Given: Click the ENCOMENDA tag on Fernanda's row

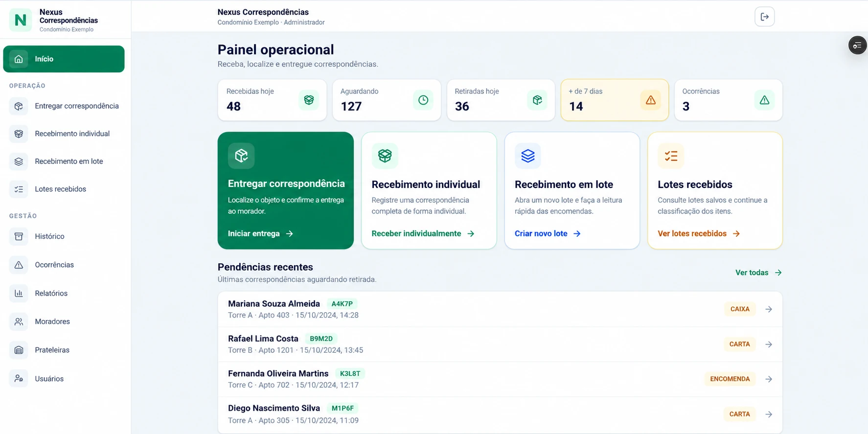Looking at the screenshot, I should (730, 379).
